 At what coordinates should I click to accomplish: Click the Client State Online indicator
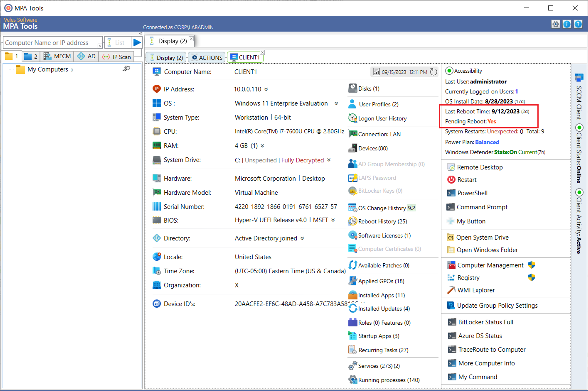click(x=579, y=128)
